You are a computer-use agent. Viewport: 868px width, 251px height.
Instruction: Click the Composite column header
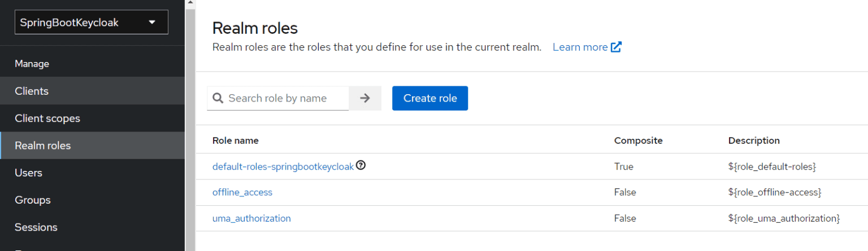[638, 140]
